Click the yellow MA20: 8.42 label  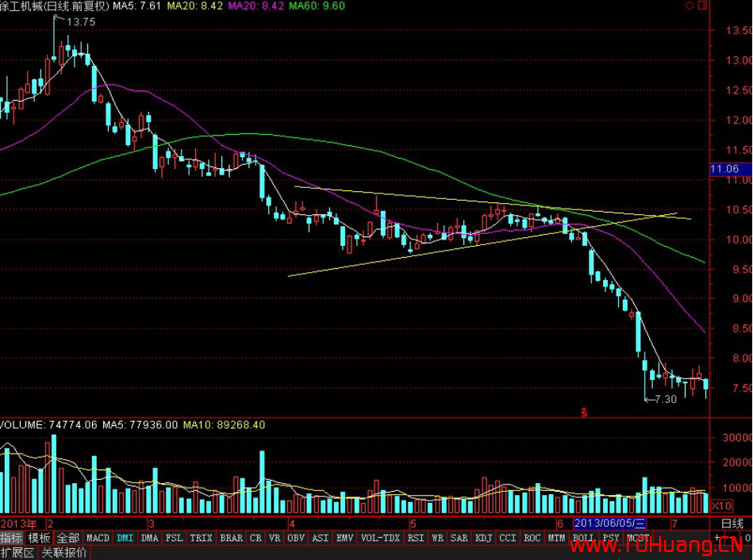click(194, 6)
